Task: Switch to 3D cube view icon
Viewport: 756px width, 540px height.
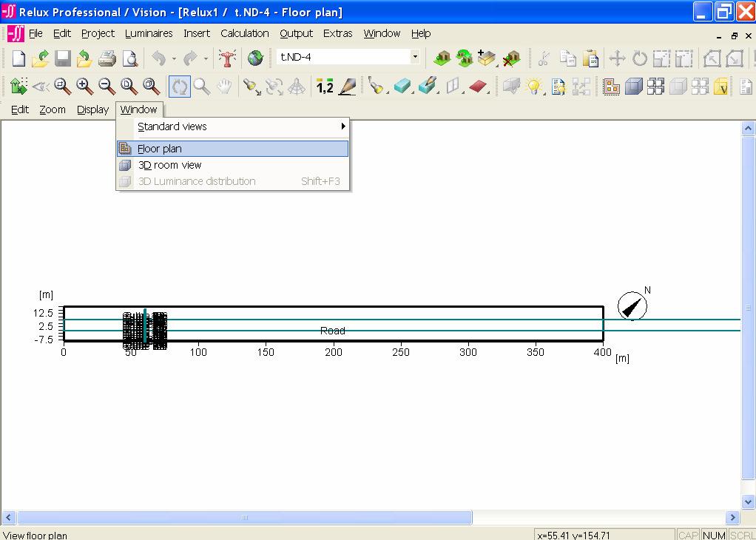Action: tap(633, 87)
